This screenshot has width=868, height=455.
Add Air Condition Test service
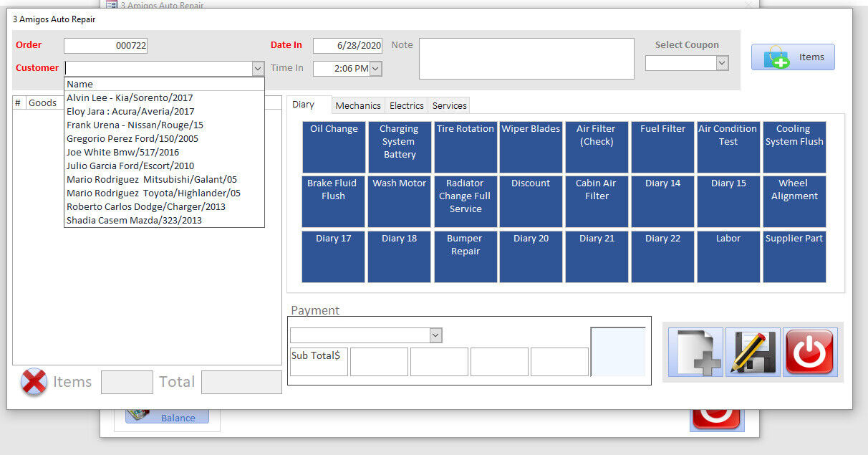click(x=728, y=147)
